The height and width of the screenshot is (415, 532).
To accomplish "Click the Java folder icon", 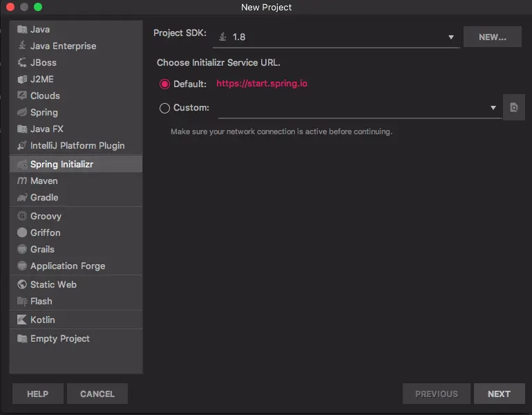I will [x=22, y=30].
